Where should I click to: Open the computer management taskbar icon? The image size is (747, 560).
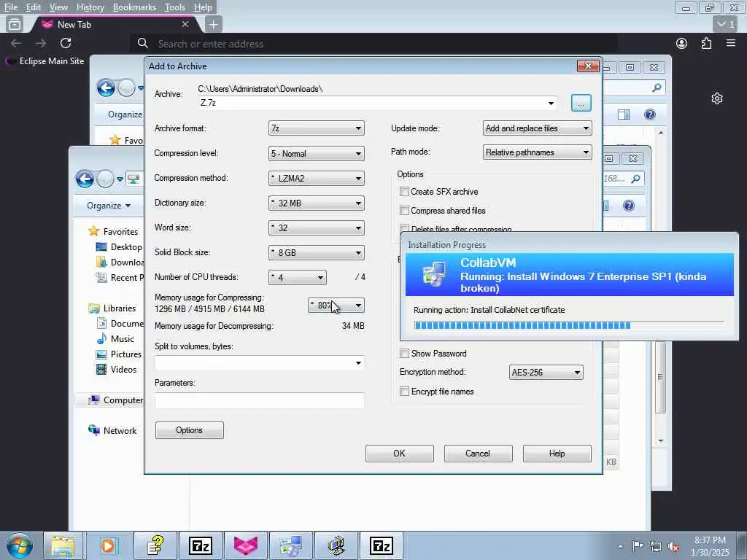tap(336, 545)
